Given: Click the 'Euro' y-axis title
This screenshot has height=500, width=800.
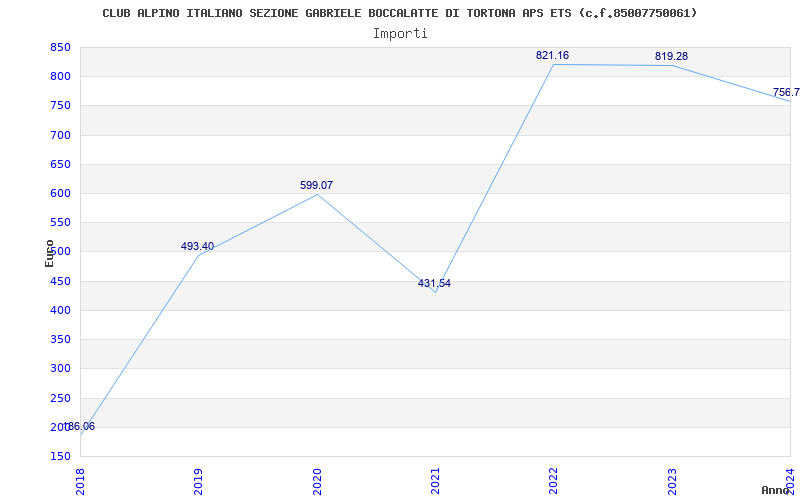Looking at the screenshot, I should pos(49,253).
